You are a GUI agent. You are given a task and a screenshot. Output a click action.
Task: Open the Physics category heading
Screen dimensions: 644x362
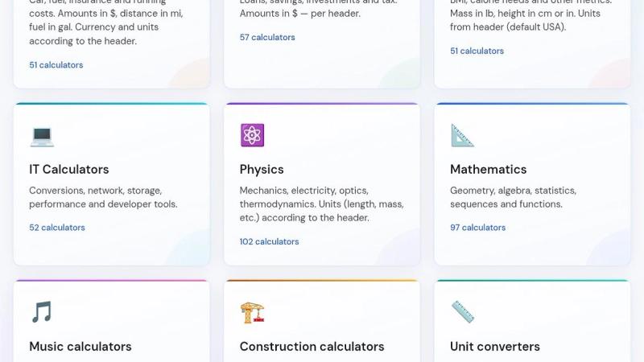pos(262,170)
